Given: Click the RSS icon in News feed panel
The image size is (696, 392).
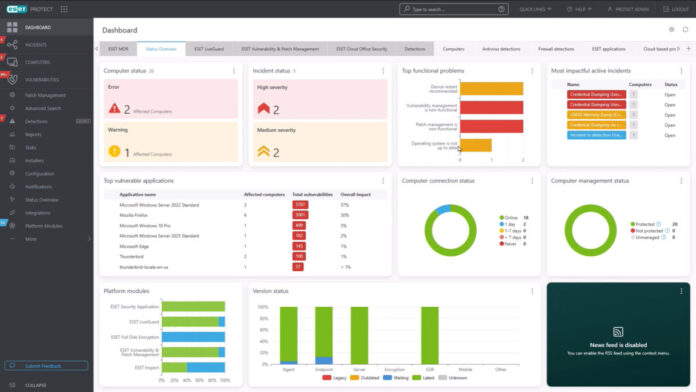Looking at the screenshot, I should [x=618, y=332].
